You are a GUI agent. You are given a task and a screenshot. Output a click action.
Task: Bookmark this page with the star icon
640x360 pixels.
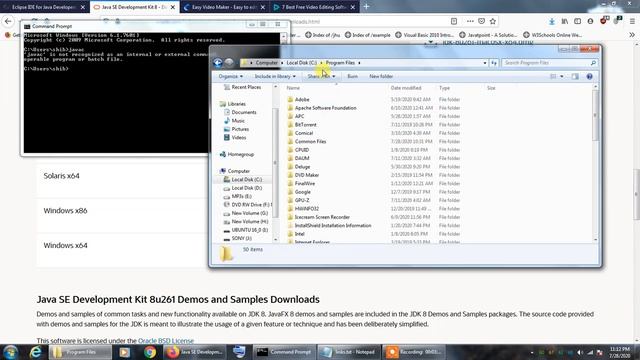(x=493, y=21)
